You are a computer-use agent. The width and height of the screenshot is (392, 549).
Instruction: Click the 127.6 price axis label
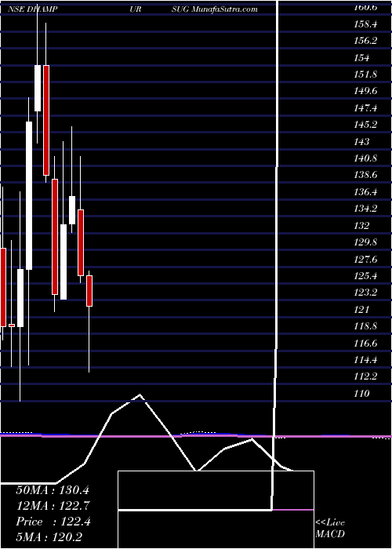coord(365,259)
